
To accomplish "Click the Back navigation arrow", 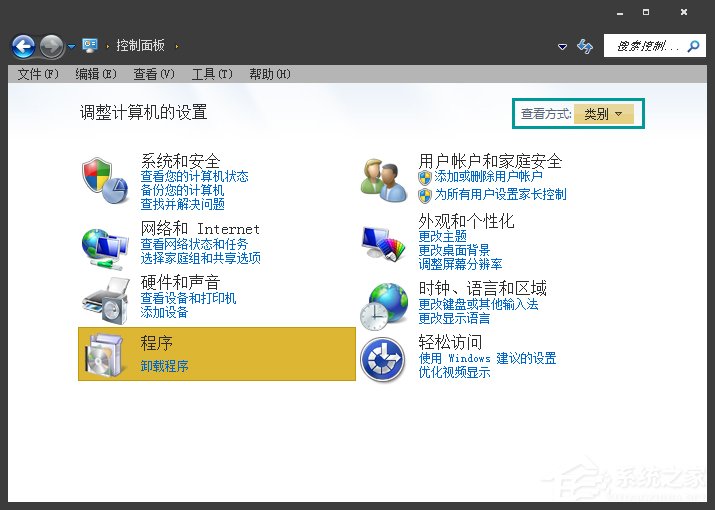I will [x=23, y=47].
